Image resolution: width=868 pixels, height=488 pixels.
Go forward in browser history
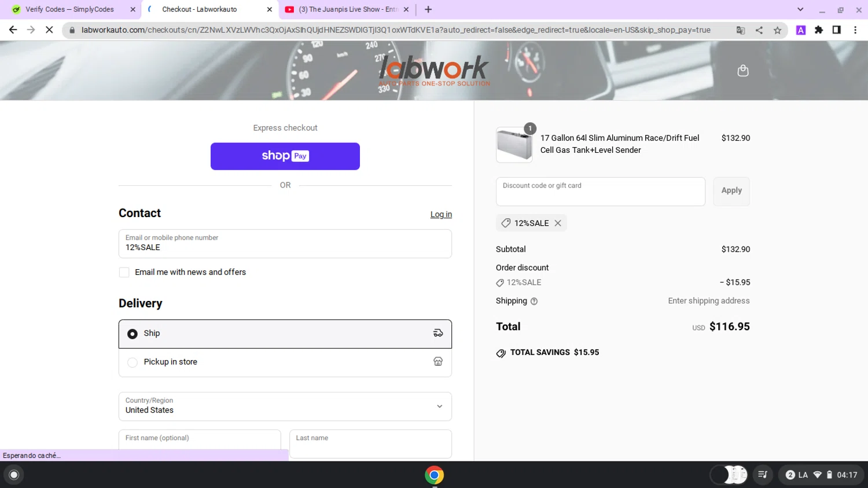coord(31,30)
